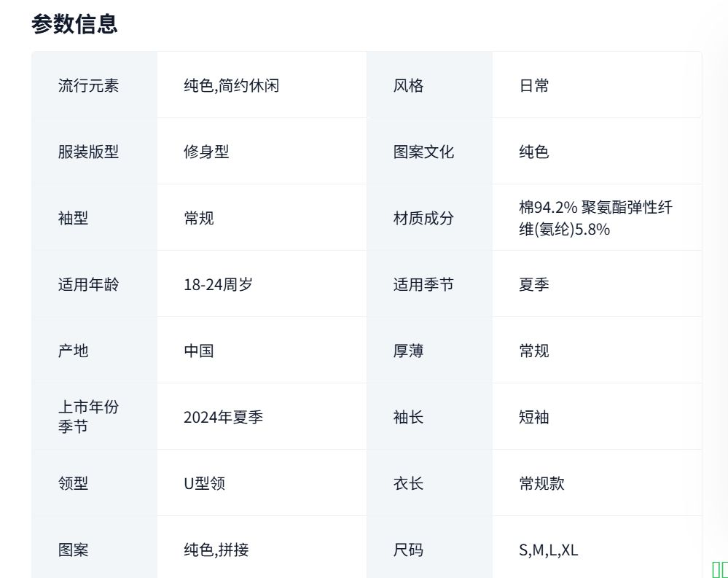Select the S,M,L,XL size value
This screenshot has height=578, width=728.
(x=548, y=550)
